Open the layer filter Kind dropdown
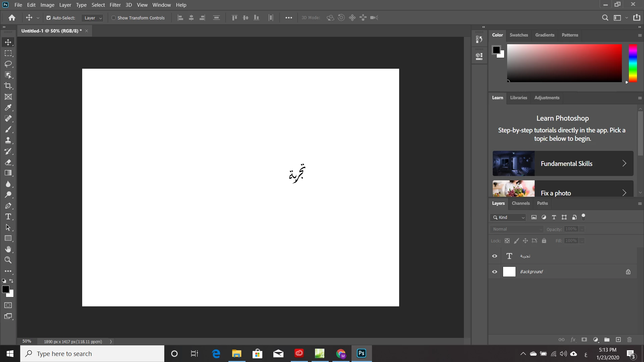The width and height of the screenshot is (644, 362). coord(508,217)
